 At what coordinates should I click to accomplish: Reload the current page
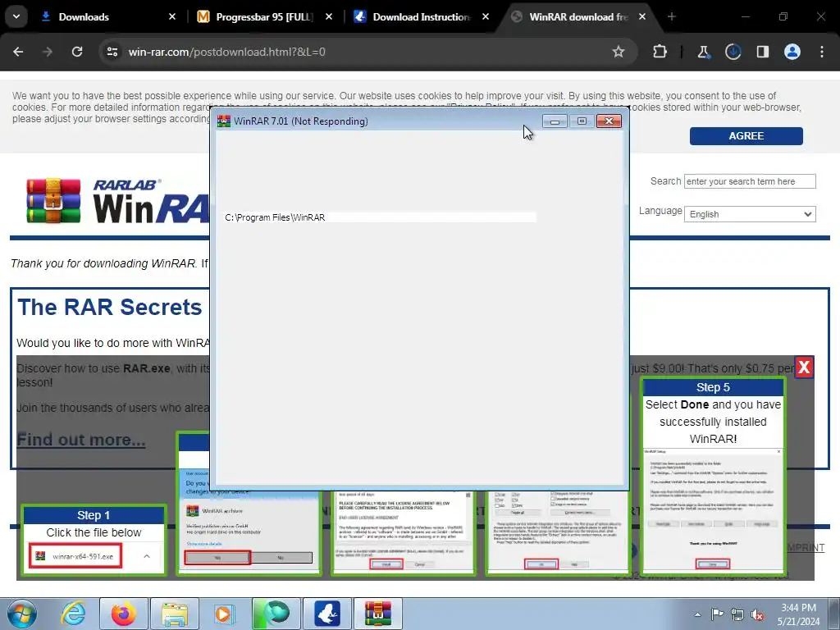pyautogui.click(x=77, y=52)
